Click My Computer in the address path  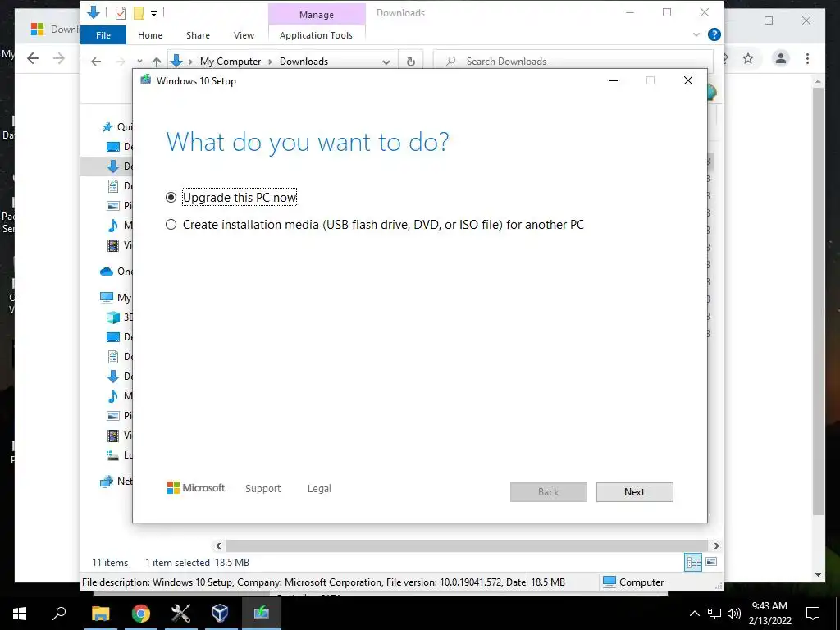[231, 62]
